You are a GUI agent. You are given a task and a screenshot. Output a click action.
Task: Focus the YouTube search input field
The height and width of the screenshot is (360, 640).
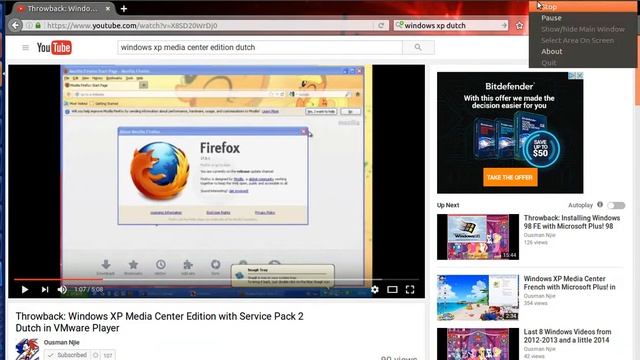pos(260,47)
